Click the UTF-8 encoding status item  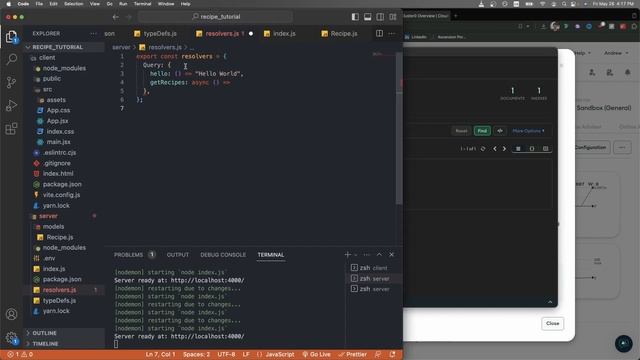(x=227, y=354)
